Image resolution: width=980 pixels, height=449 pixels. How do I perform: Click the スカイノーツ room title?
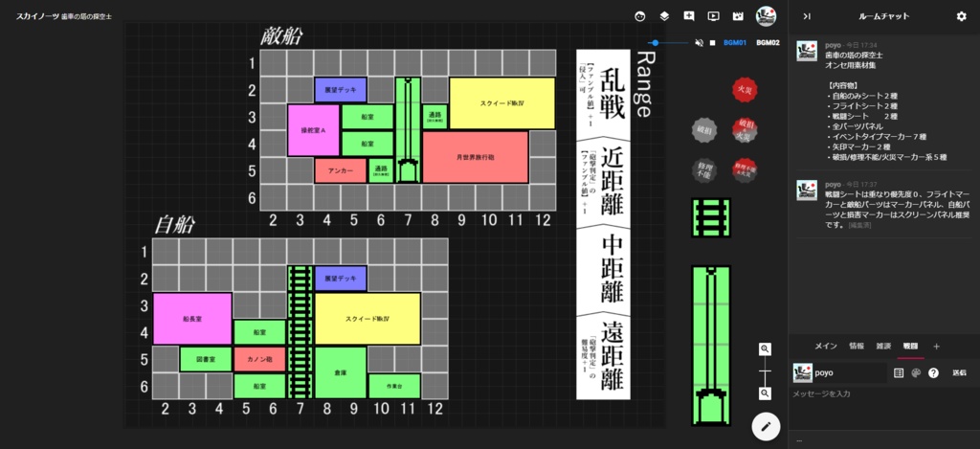click(x=64, y=16)
